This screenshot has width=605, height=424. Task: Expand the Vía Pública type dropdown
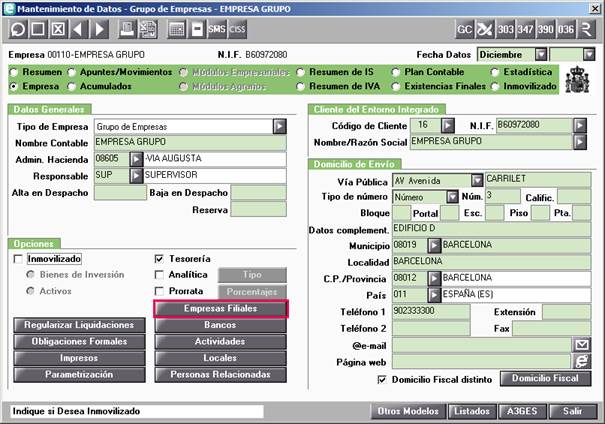pyautogui.click(x=477, y=180)
